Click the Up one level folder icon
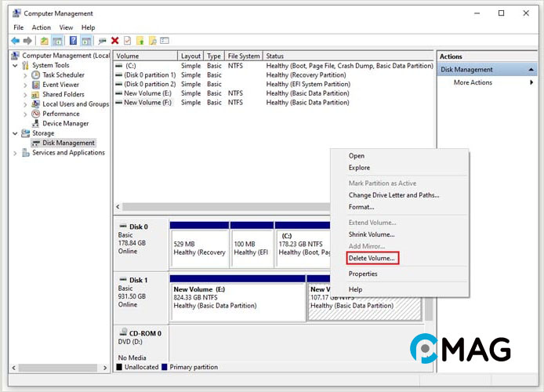Viewport: 544px width, 392px height. [45, 41]
